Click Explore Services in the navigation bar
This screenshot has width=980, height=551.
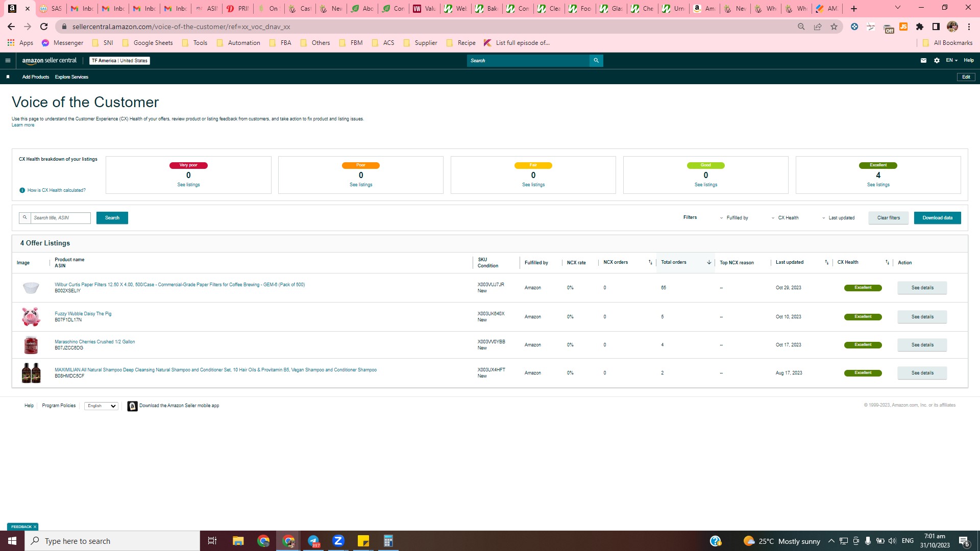[71, 77]
